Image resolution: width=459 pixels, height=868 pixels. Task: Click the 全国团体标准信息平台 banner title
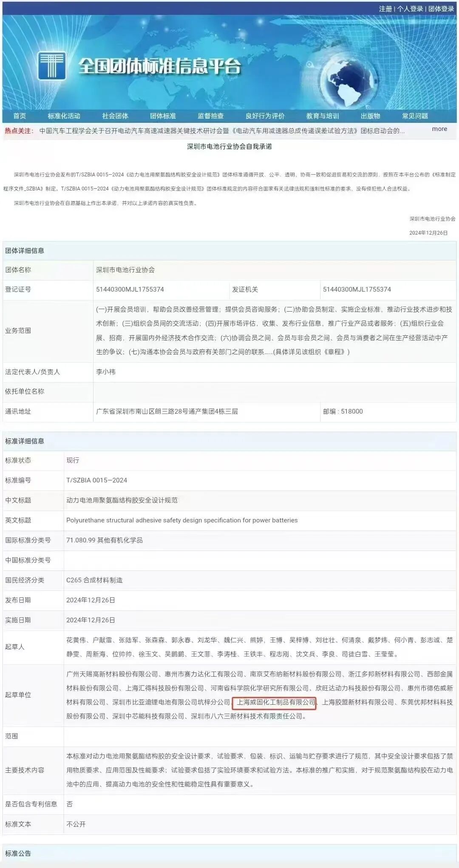(159, 66)
